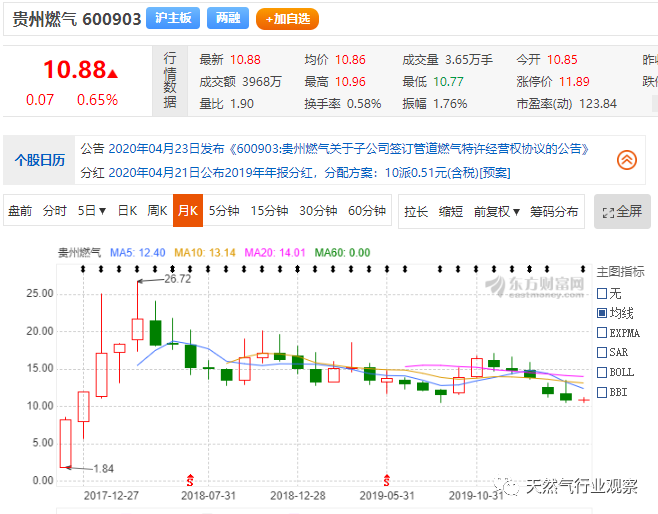Click the 筹码分布 chip distribution button
Viewport: 658px width, 514px height.
click(554, 211)
